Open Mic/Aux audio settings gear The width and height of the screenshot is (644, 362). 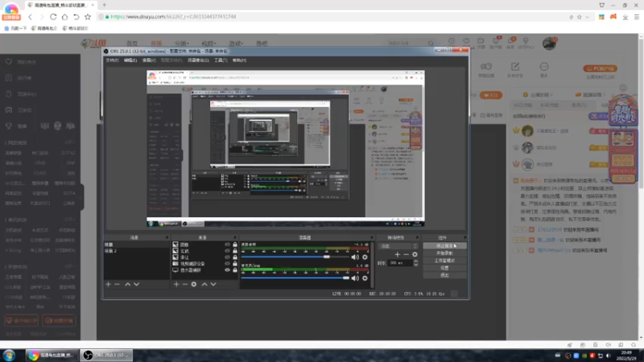(x=365, y=278)
